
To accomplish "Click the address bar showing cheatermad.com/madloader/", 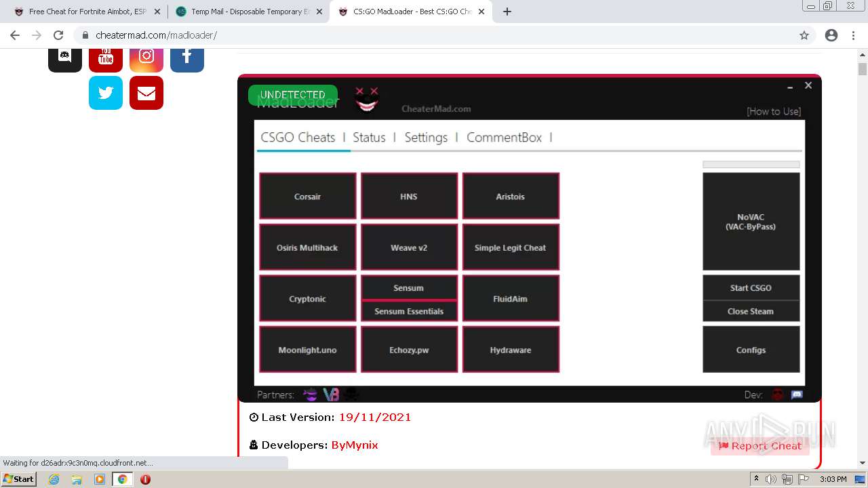I will point(434,35).
